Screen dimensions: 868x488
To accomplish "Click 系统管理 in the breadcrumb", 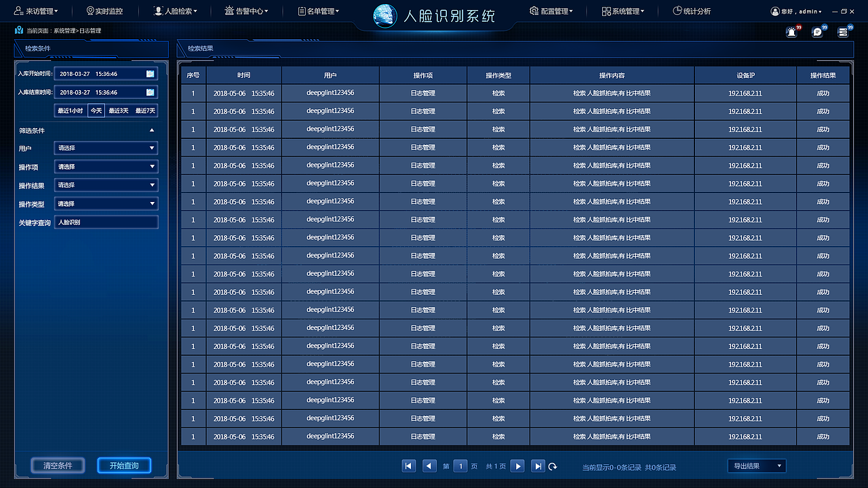I will [64, 30].
